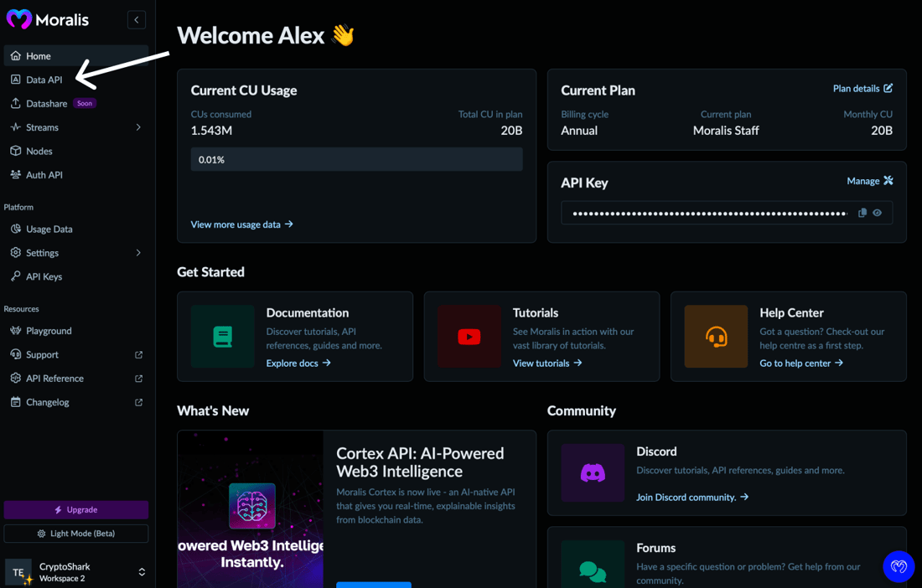Click the orange Help Center headset icon

(x=716, y=337)
